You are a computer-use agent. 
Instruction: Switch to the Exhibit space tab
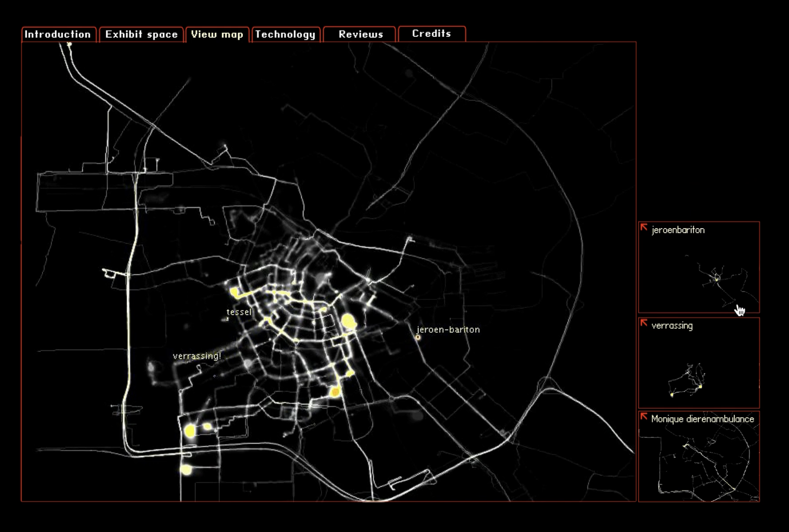(x=141, y=34)
